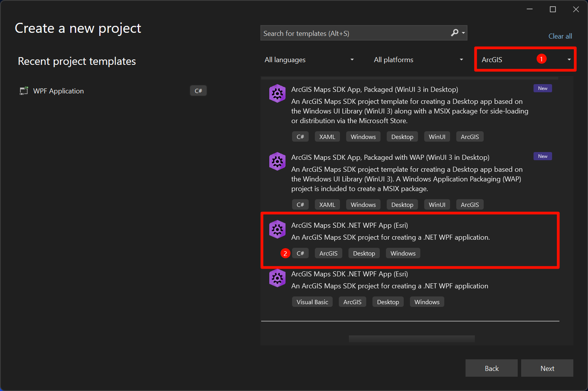588x391 pixels.
Task: Select ArcGIS Maps SDK App, Packaged with WAP title
Action: coord(390,157)
